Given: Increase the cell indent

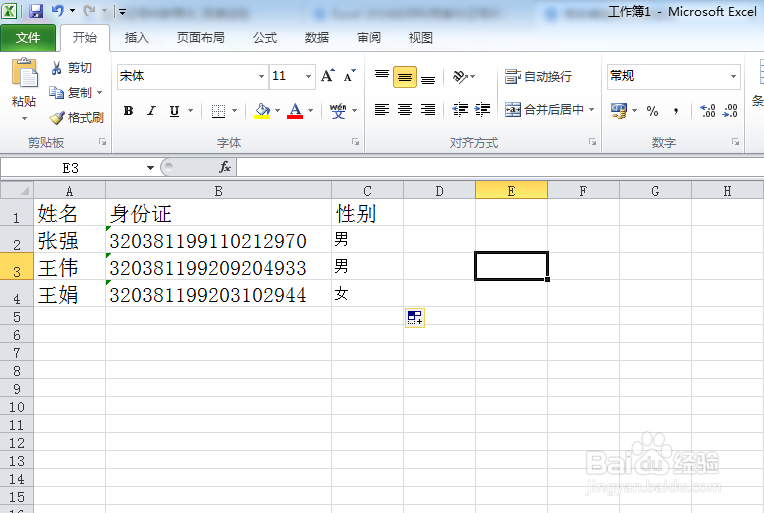Looking at the screenshot, I should [482, 110].
